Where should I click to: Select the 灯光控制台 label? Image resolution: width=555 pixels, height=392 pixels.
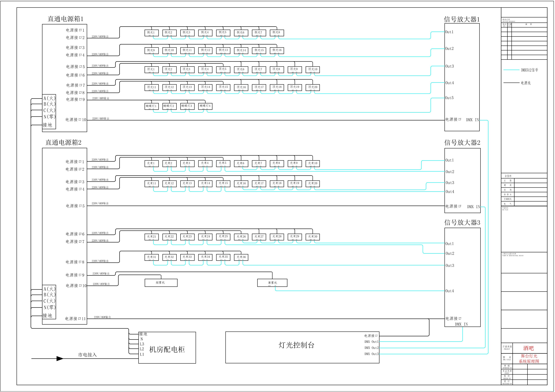coord(296,345)
